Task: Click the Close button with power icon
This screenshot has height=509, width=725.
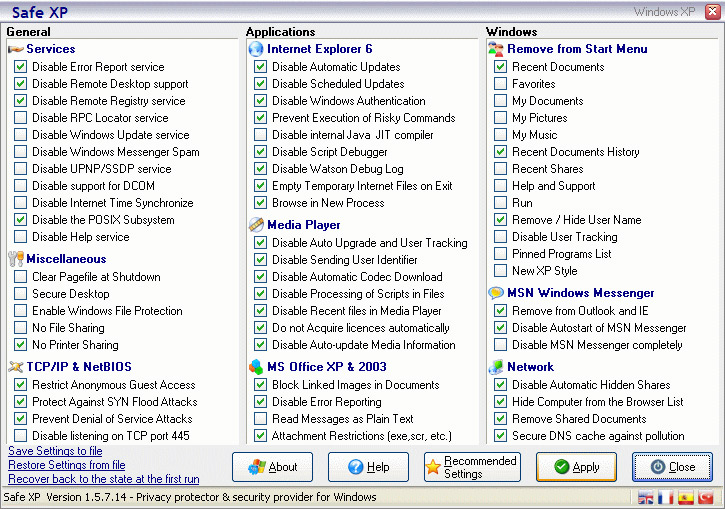Action: 672,467
